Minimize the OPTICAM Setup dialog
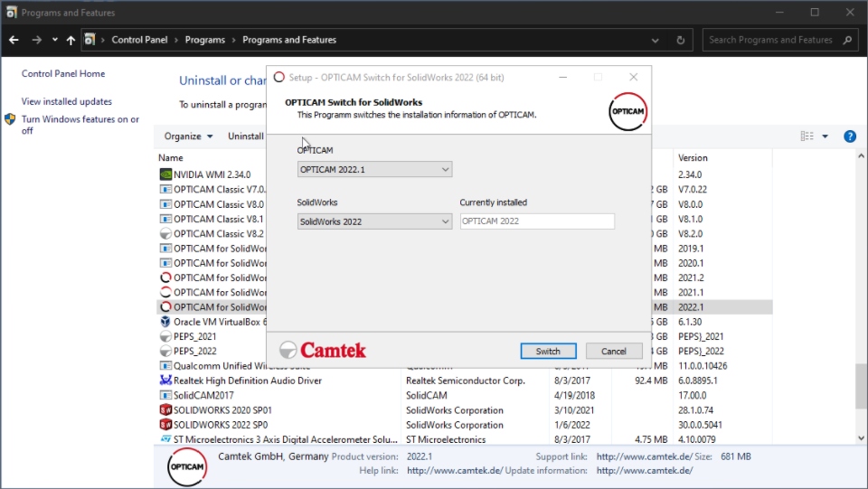Viewport: 868px width, 489px height. (563, 77)
